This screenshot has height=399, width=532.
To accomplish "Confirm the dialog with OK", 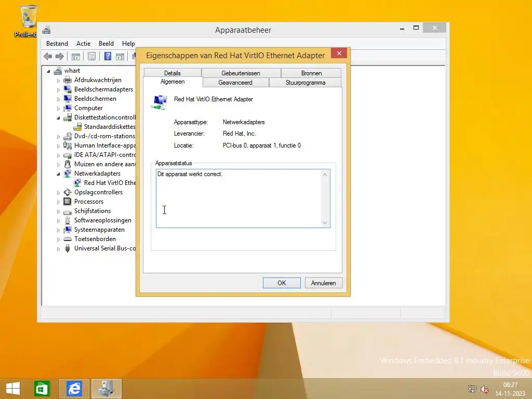I will [x=282, y=283].
